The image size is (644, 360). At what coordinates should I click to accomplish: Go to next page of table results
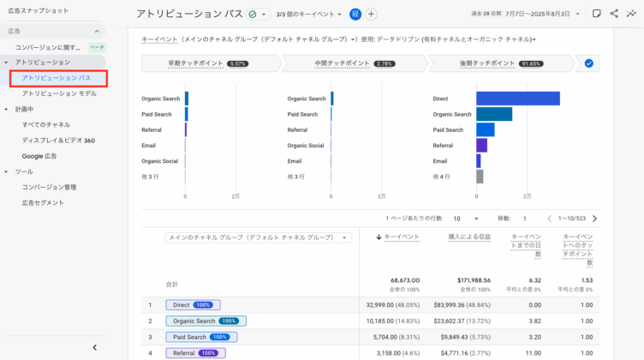[594, 219]
